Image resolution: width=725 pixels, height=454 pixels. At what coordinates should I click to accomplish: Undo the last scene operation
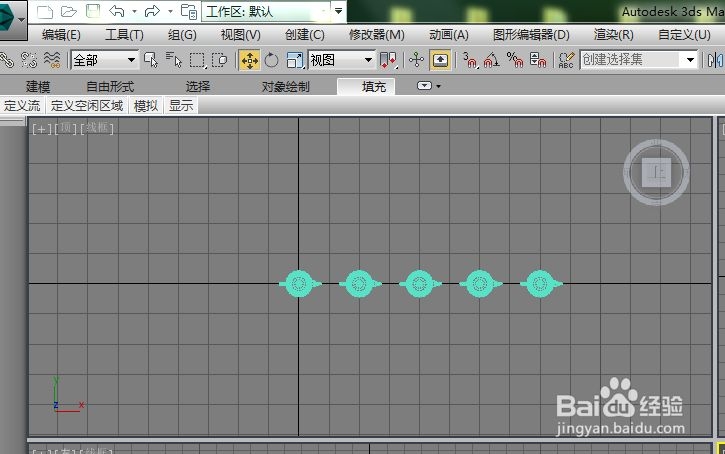click(117, 11)
